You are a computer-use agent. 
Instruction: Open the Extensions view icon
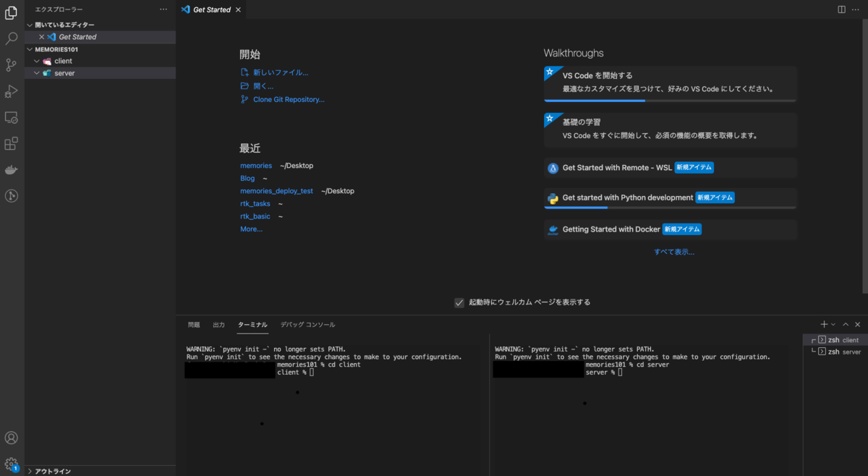click(12, 143)
